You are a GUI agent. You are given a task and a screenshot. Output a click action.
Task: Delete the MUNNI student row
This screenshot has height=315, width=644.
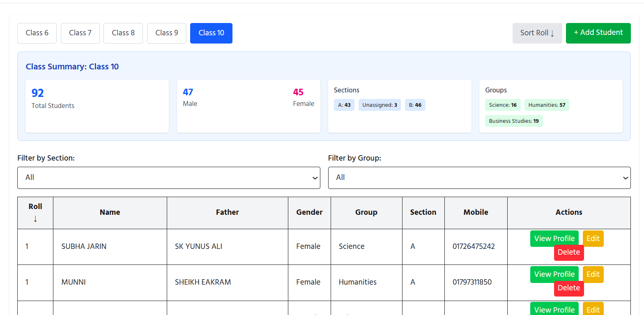pos(569,288)
